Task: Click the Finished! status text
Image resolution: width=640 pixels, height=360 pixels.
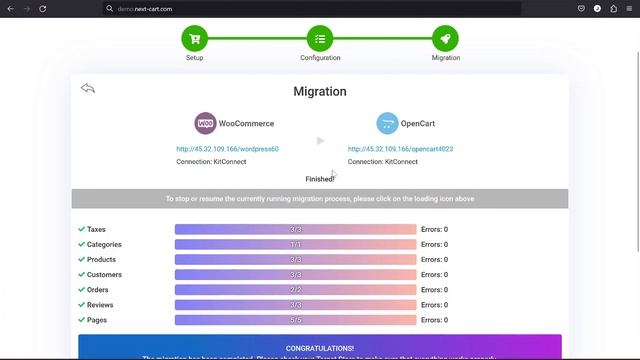Action: pyautogui.click(x=320, y=179)
